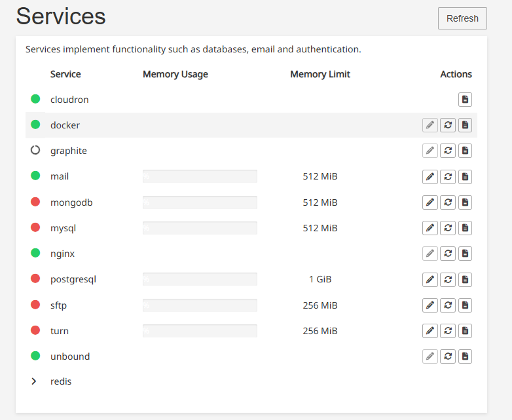Click postgresql memory usage bar
Image resolution: width=512 pixels, height=420 pixels.
pos(200,279)
